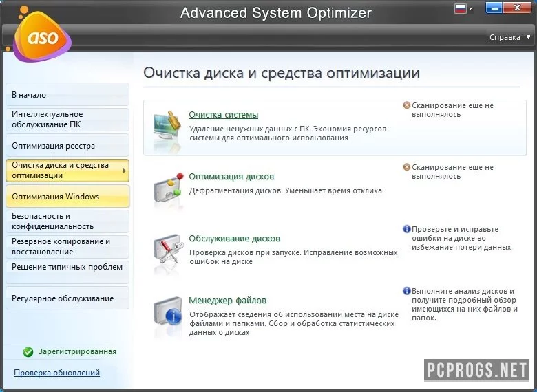Click the Зарегистрированная status text
Screen dimensions: 537x392
pos(77,351)
